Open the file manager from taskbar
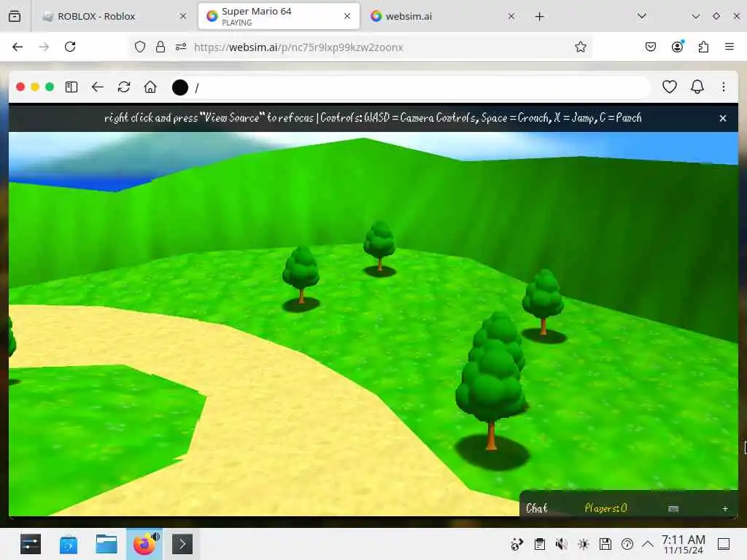747x560 pixels. coord(107,544)
